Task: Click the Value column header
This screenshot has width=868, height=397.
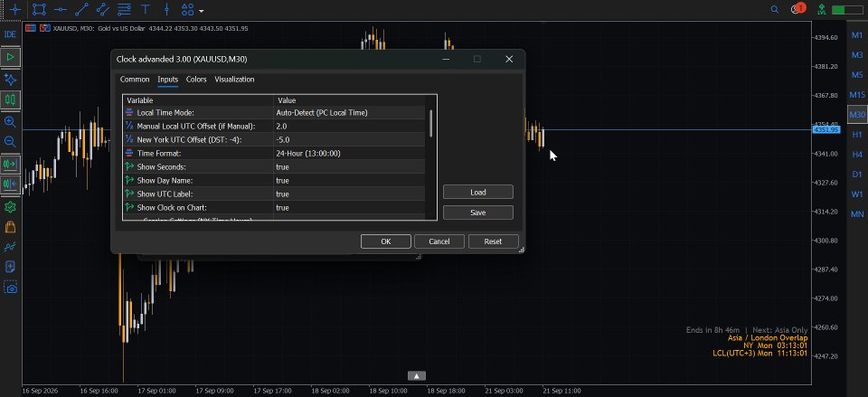Action: (x=350, y=100)
